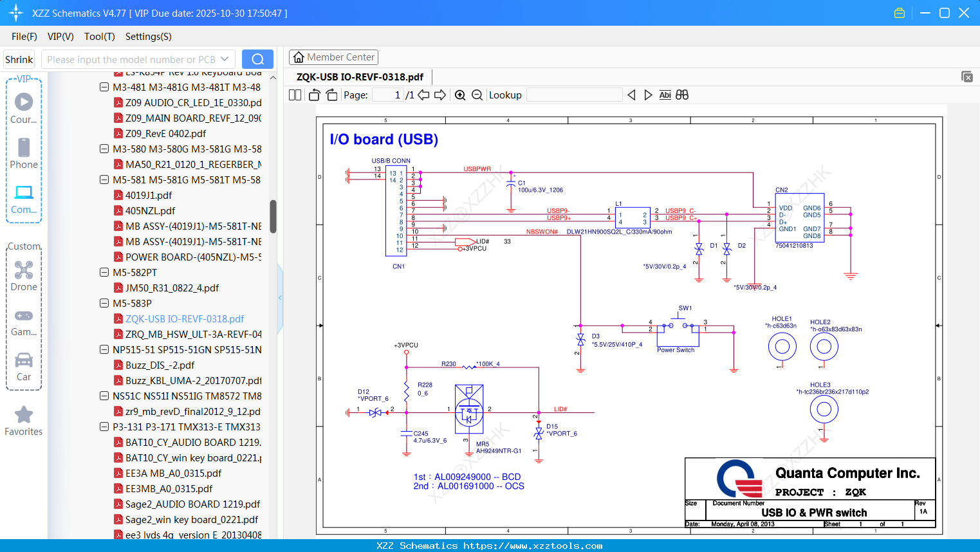Screen dimensions: 980x552
Task: Click the page number field
Action: tap(387, 95)
